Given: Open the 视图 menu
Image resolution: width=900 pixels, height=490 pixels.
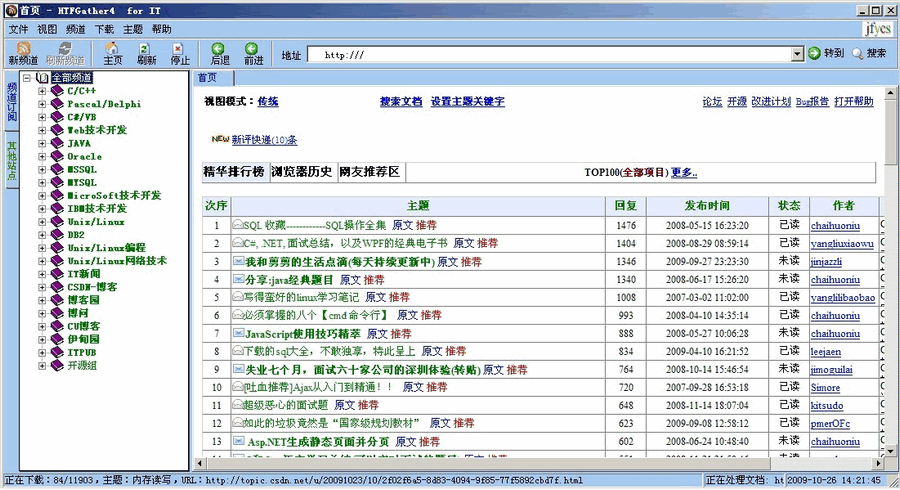Looking at the screenshot, I should click(46, 29).
